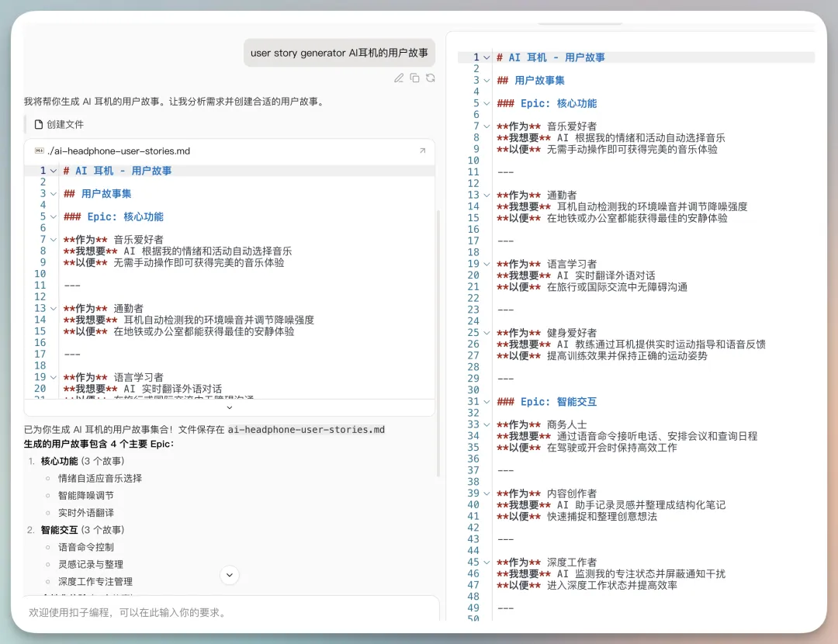The height and width of the screenshot is (644, 838).
Task: Click the edit pencil icon under user message
Action: (399, 78)
